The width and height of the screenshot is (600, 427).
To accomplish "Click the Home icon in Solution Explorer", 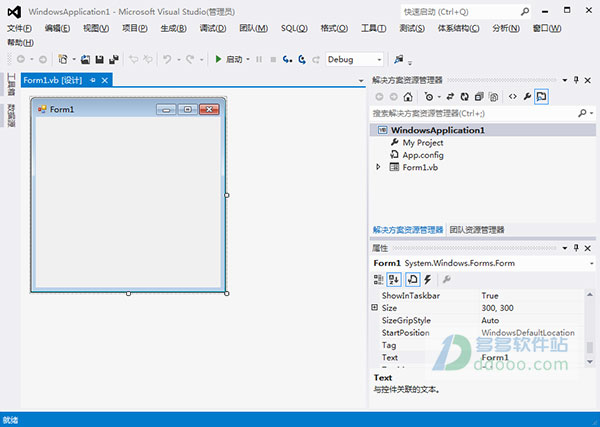I will click(408, 97).
